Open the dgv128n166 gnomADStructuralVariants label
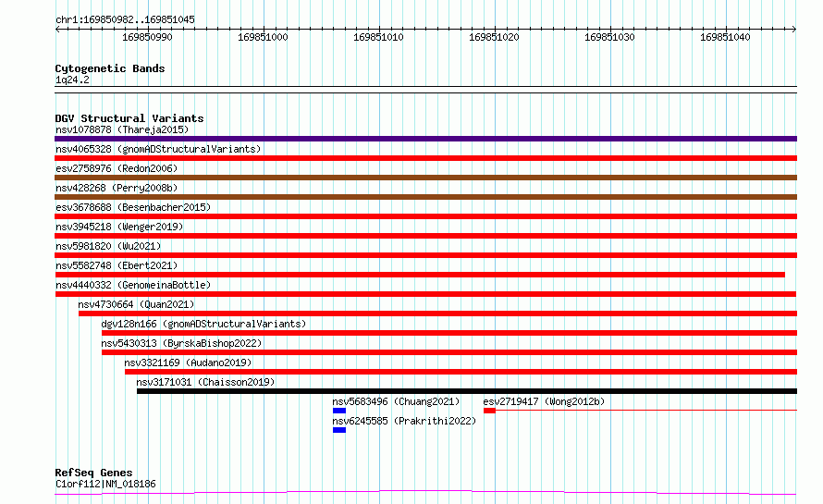 [203, 324]
